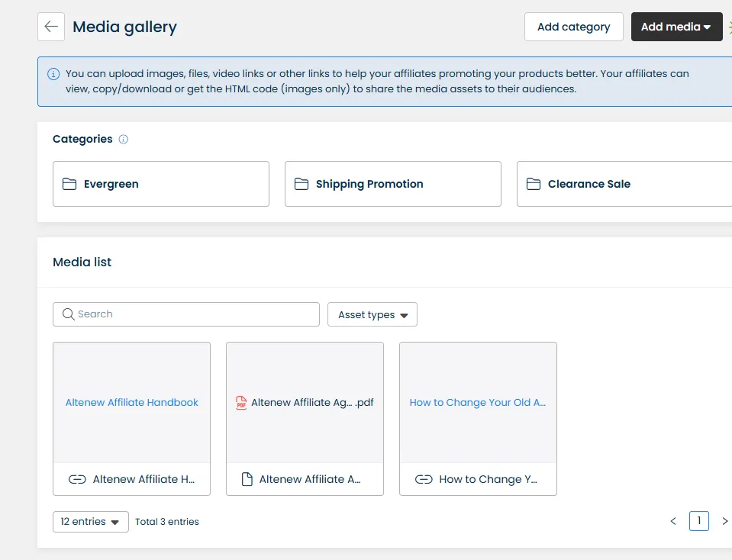Click the Add category button
Screen dimensions: 732x560
pyautogui.click(x=573, y=26)
